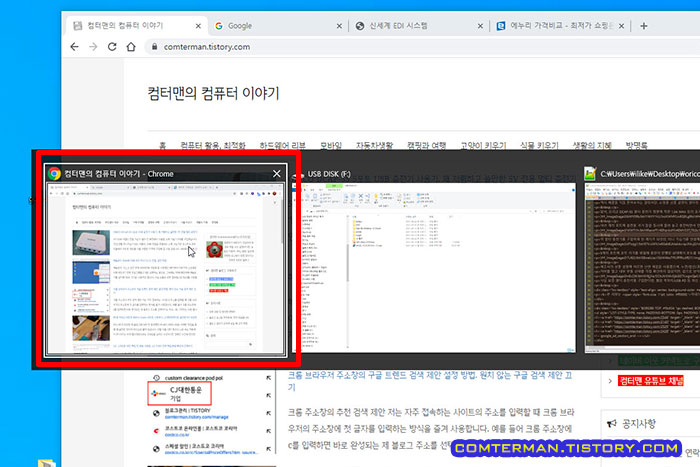Go back with the browser back arrow
700x467 pixels.
click(74, 47)
